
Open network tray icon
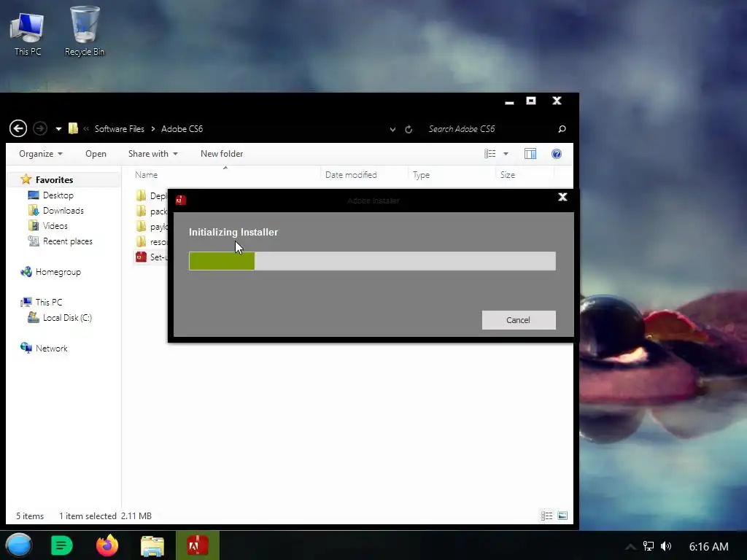coord(649,546)
